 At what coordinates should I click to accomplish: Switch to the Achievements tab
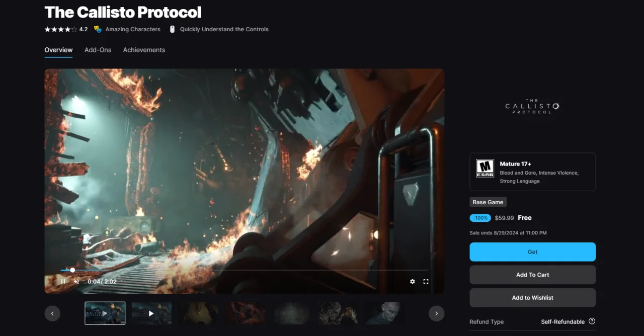(x=144, y=50)
